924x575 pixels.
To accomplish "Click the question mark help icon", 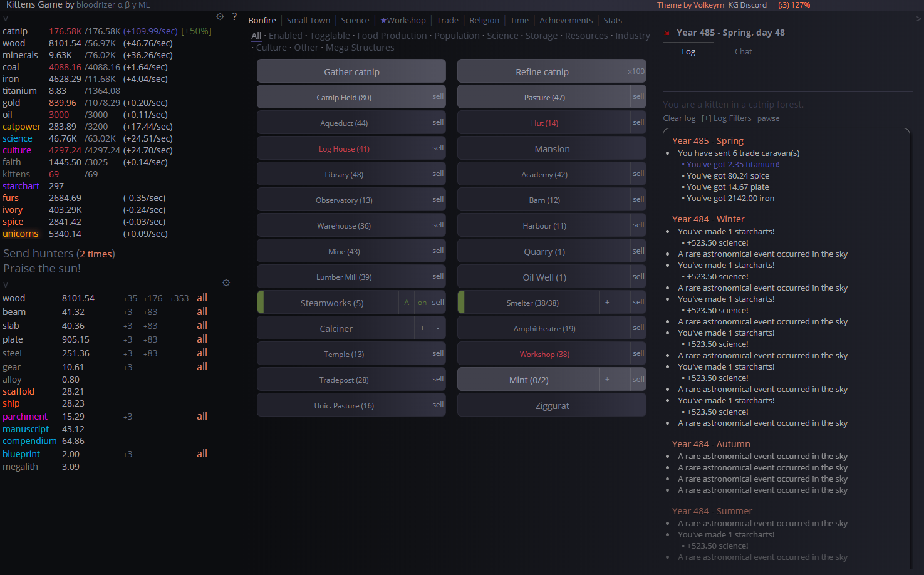I will tap(234, 16).
